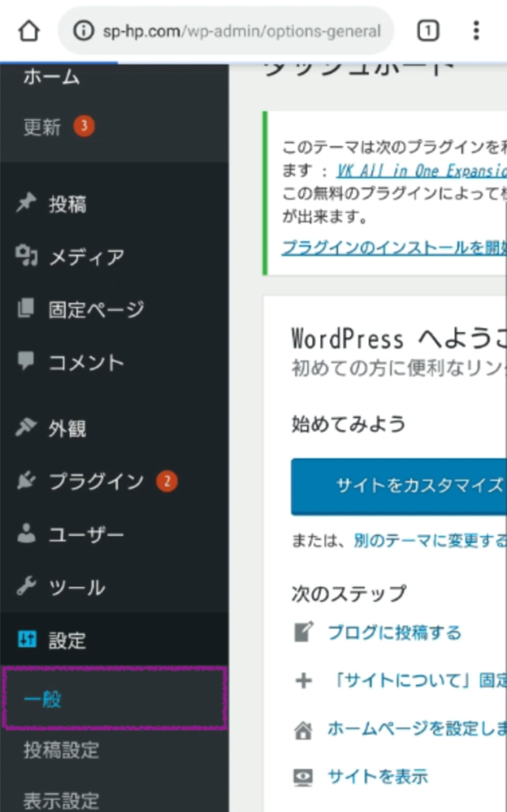This screenshot has width=507, height=812.
Task: Open the プラグイン plugins menu
Action: pos(96,481)
